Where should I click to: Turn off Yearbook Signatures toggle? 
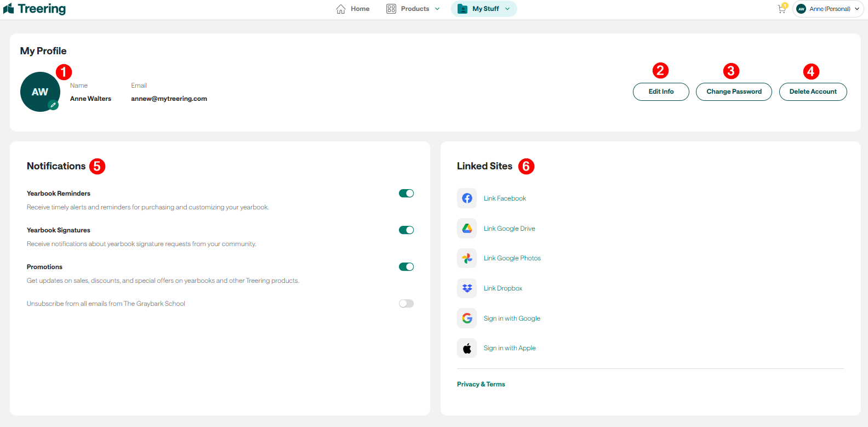coord(406,230)
